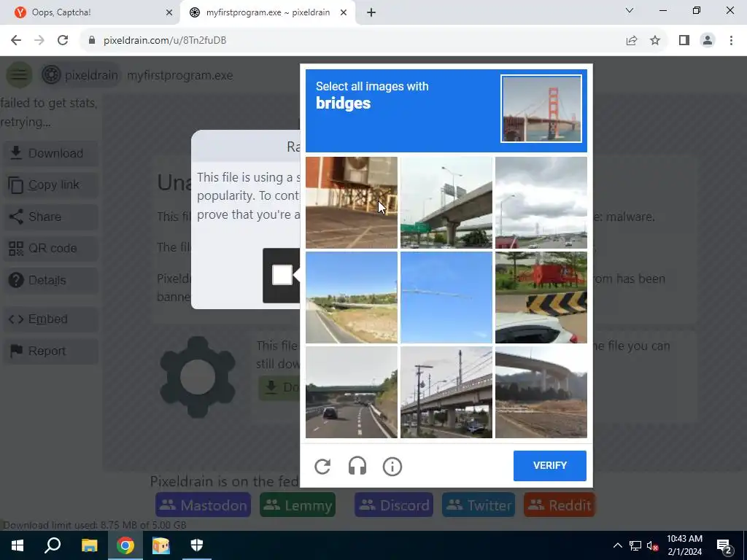Report this file
Screen dimensions: 747x560
click(x=51, y=351)
